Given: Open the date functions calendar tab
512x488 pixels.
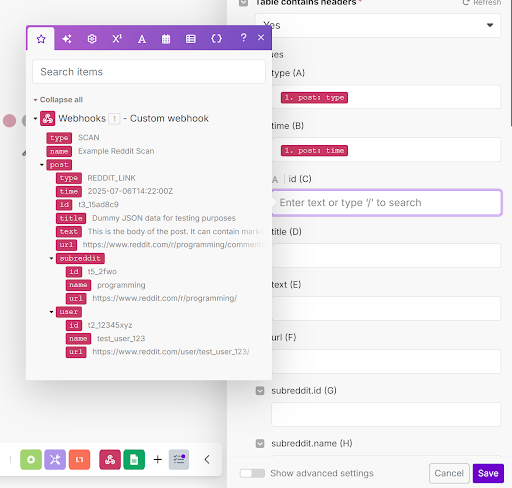Looking at the screenshot, I should click(x=166, y=39).
